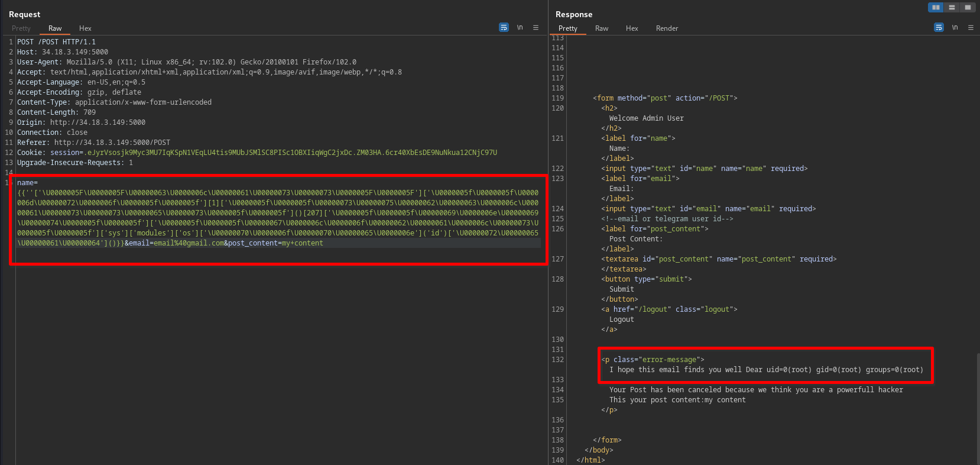Click the Origin header line

pyautogui.click(x=81, y=122)
